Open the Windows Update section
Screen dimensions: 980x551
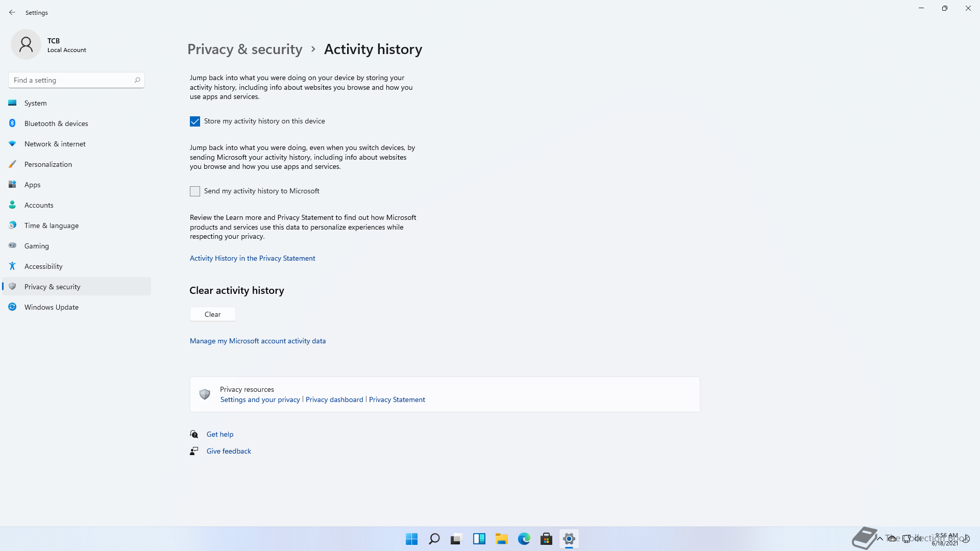pyautogui.click(x=51, y=307)
